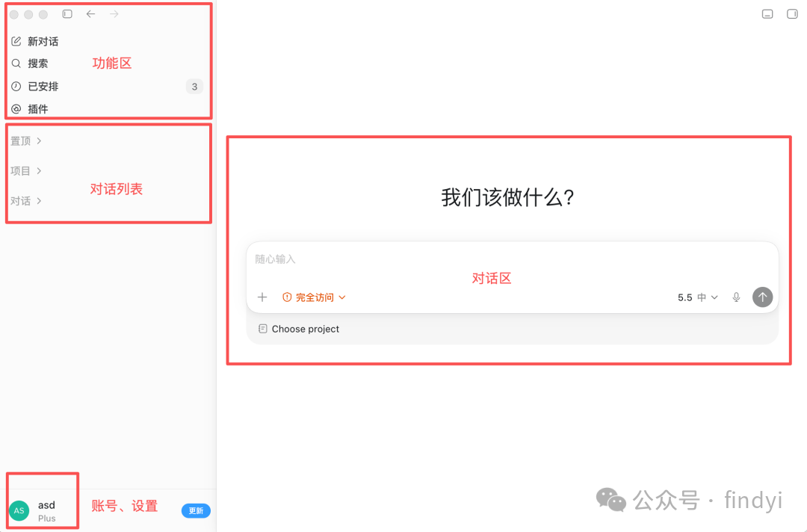Click the plus attach icon
This screenshot has width=807, height=532.
point(262,297)
